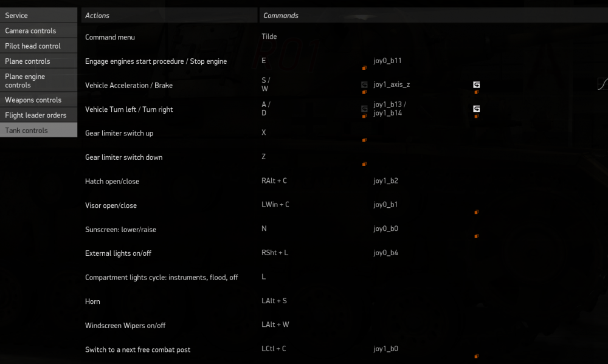Click orange marker in Gear limiter switch up row
608x364 pixels.
click(x=364, y=140)
